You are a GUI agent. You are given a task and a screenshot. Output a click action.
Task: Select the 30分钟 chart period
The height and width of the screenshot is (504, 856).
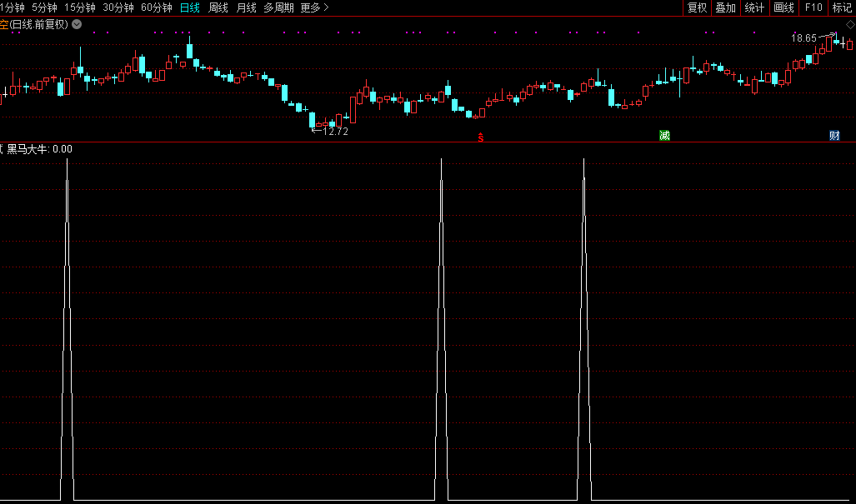(x=118, y=7)
